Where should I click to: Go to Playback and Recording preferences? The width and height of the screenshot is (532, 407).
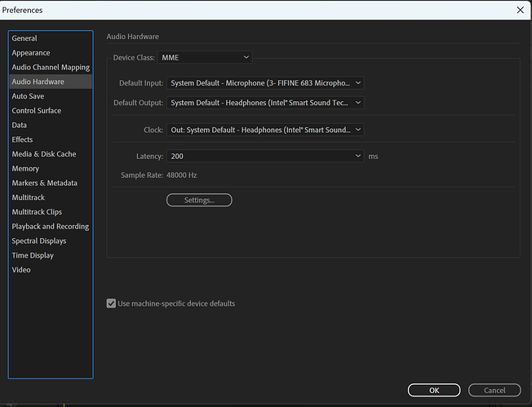click(51, 226)
